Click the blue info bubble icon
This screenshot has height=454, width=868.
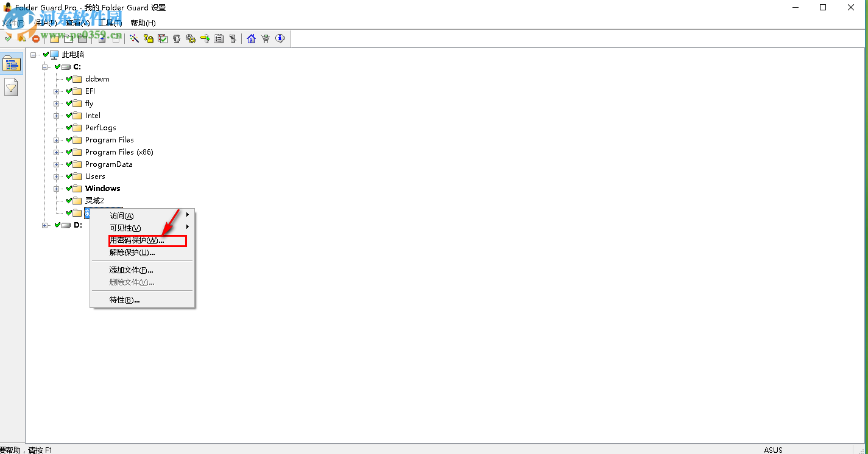280,39
